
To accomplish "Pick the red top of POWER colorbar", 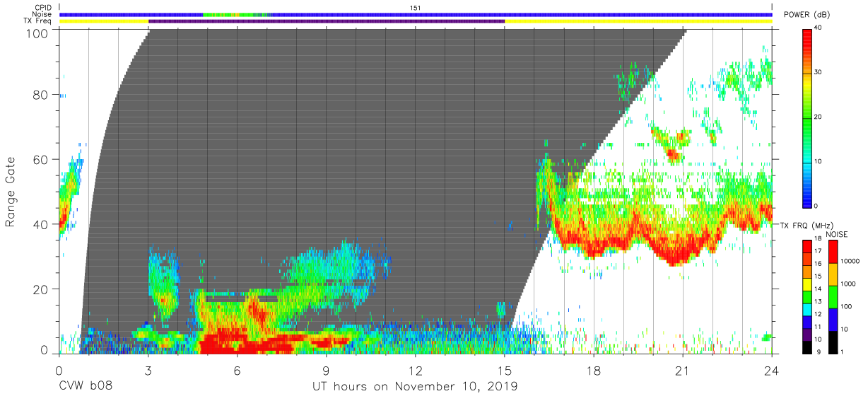I will pos(807,35).
